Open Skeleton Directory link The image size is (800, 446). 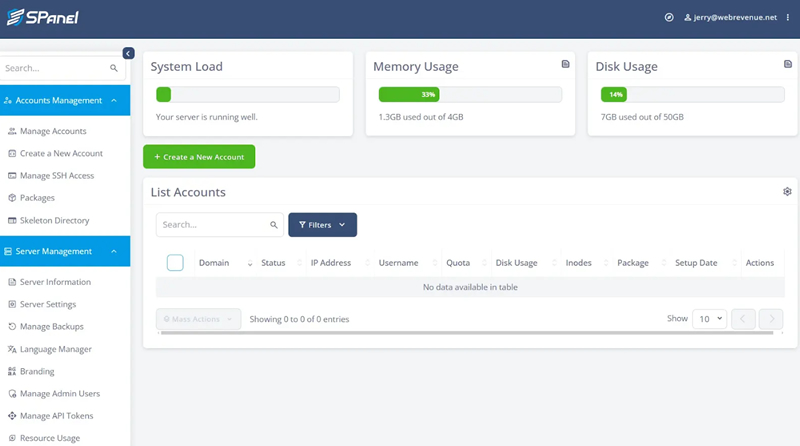point(55,220)
